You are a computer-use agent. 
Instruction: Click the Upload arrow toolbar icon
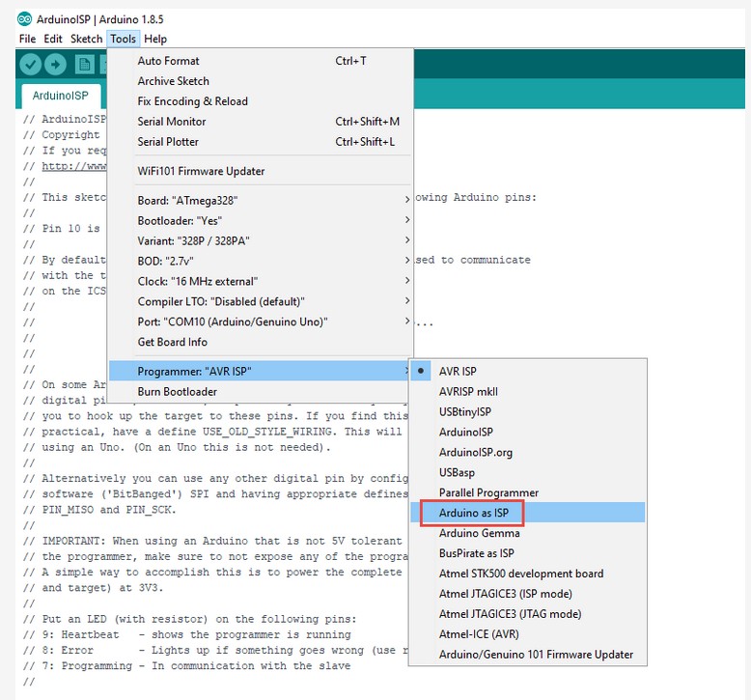click(x=56, y=64)
